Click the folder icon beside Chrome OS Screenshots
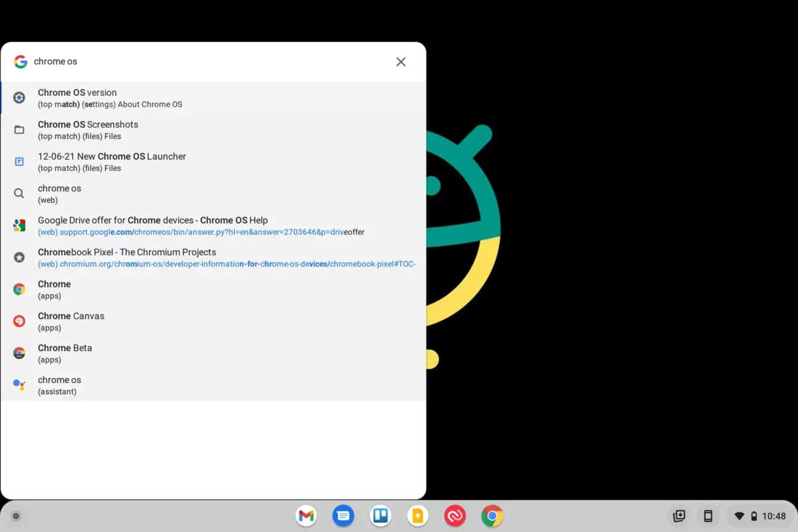798x532 pixels. tap(19, 130)
